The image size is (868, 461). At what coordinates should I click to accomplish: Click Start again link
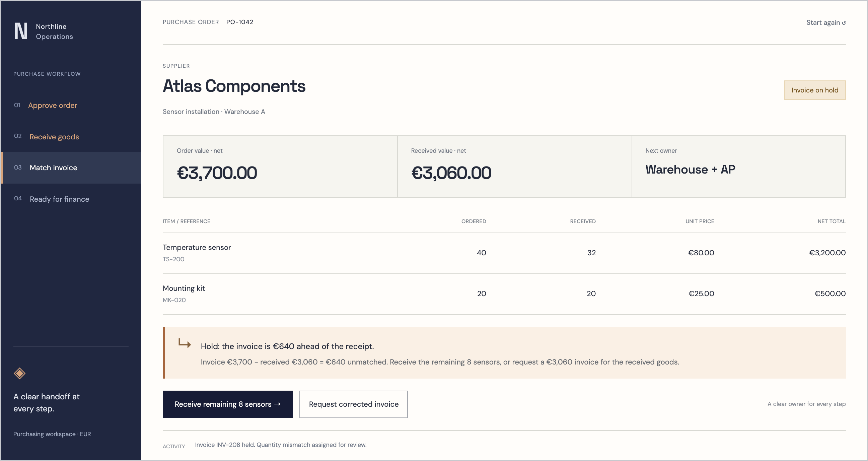826,22
